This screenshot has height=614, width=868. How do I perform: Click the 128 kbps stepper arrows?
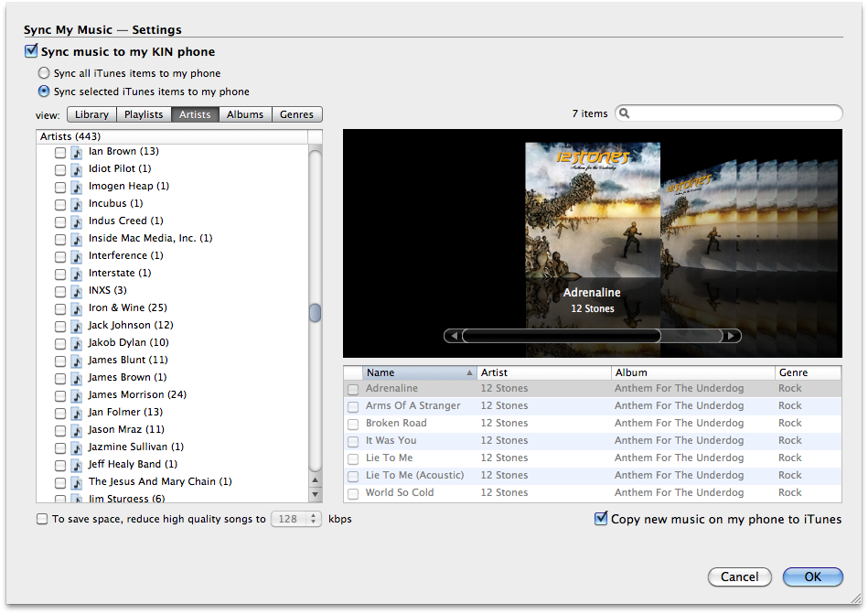pyautogui.click(x=314, y=519)
